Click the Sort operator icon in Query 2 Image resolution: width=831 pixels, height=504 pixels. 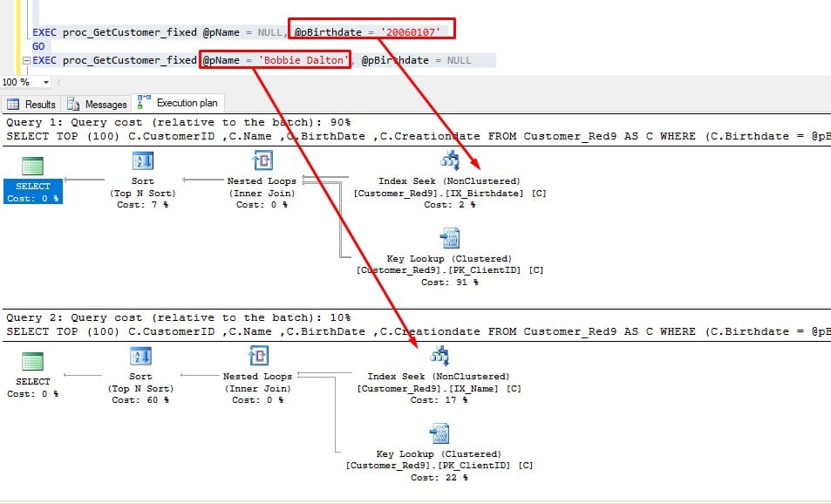point(140,357)
